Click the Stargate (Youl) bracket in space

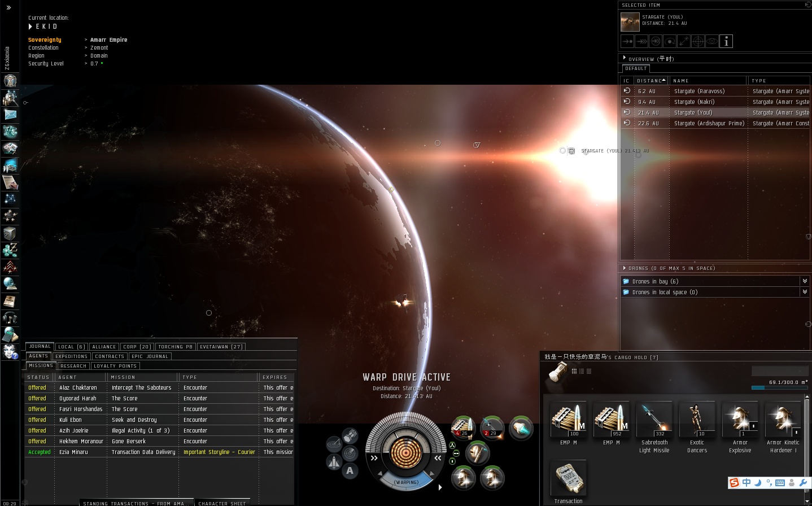[x=571, y=151]
